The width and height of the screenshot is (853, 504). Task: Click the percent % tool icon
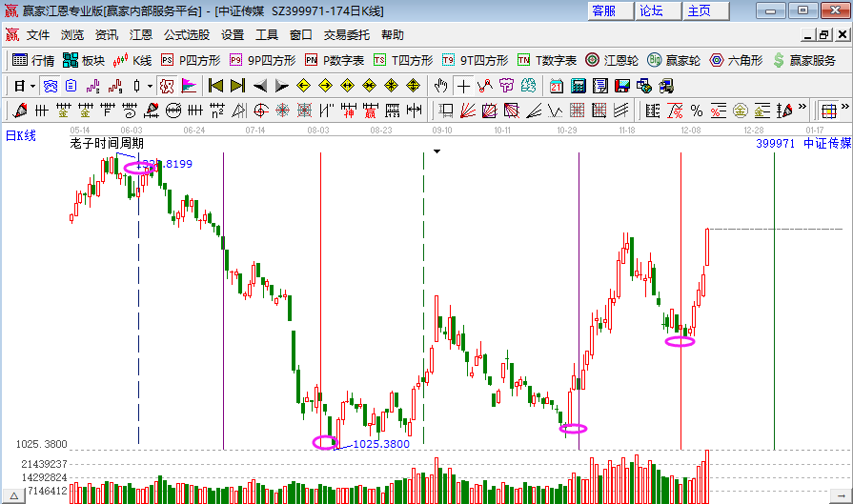(697, 111)
